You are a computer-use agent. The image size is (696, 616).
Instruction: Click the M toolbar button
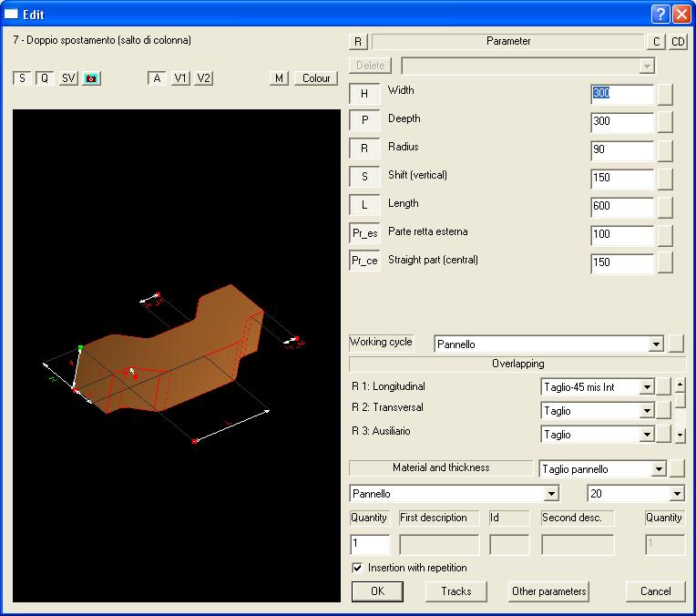(x=280, y=78)
